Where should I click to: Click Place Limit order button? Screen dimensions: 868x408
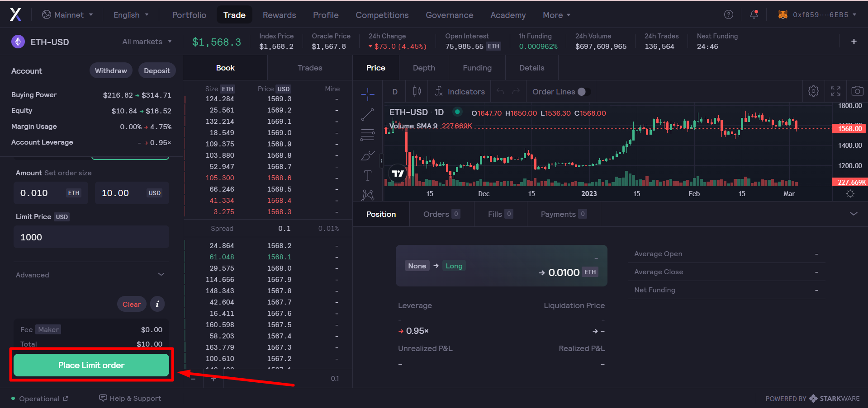(91, 365)
